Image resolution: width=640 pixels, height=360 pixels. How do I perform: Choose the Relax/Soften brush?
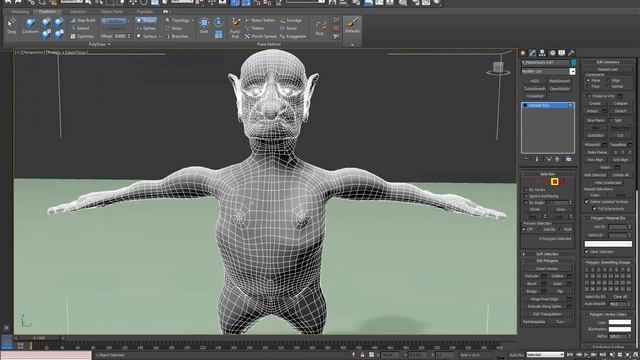tap(260, 20)
